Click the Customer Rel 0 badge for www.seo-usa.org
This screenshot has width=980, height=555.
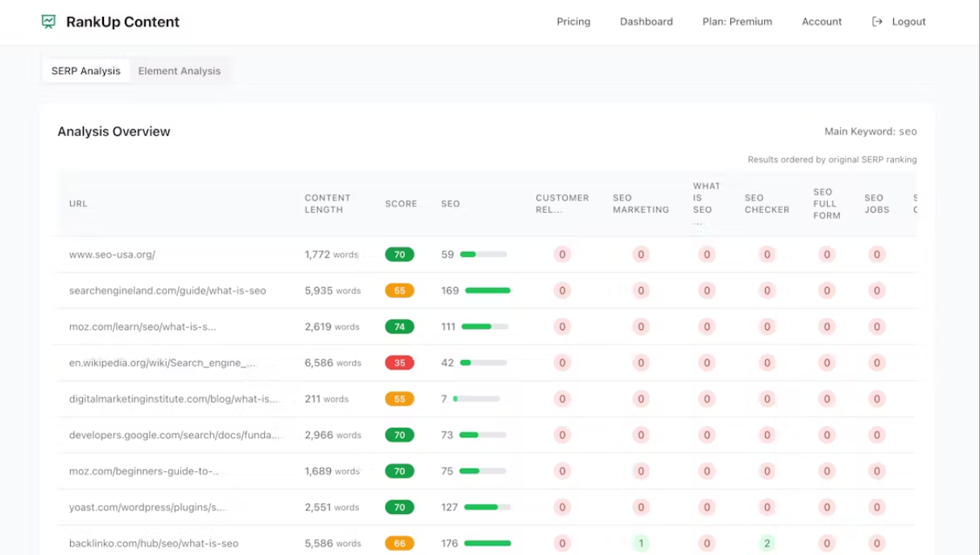tap(562, 255)
